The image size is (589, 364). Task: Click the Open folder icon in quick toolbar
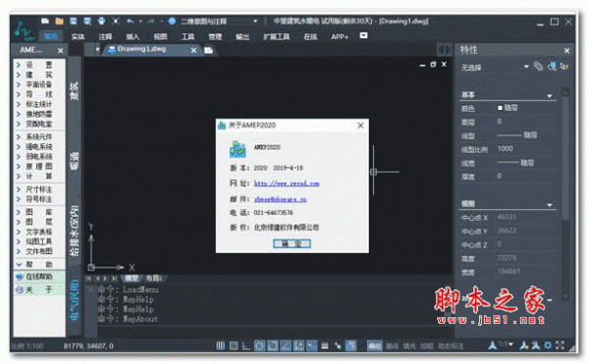pos(59,21)
